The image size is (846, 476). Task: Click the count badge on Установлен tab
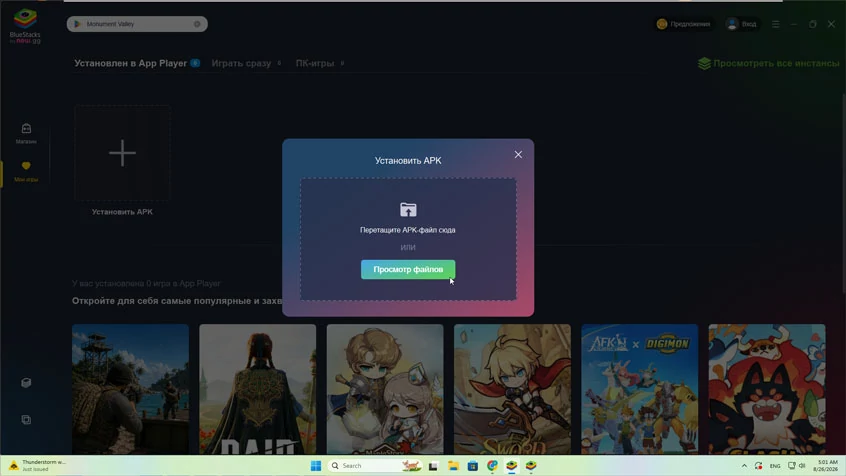pyautogui.click(x=195, y=63)
